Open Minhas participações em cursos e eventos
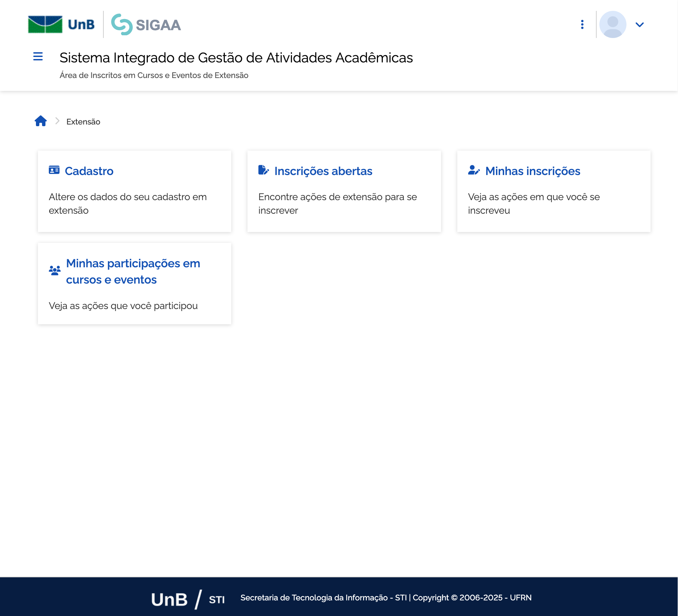Screen dimensions: 678x616 (x=133, y=271)
